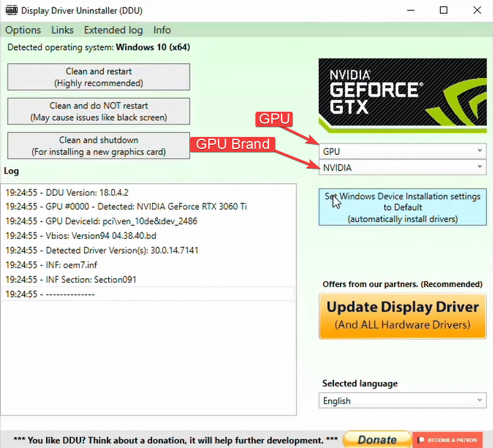Click the Update Display Driver banner
Image resolution: width=493 pixels, height=448 pixels.
pyautogui.click(x=402, y=316)
